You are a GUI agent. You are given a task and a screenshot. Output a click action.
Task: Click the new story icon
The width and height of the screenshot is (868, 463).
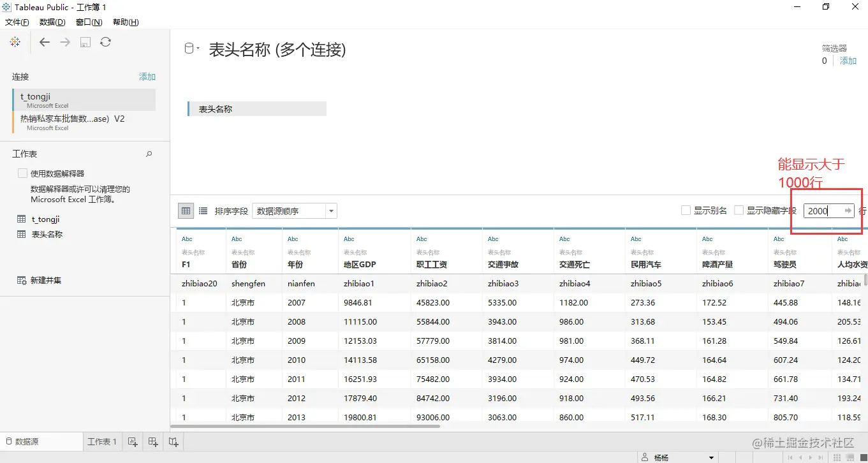click(x=173, y=441)
